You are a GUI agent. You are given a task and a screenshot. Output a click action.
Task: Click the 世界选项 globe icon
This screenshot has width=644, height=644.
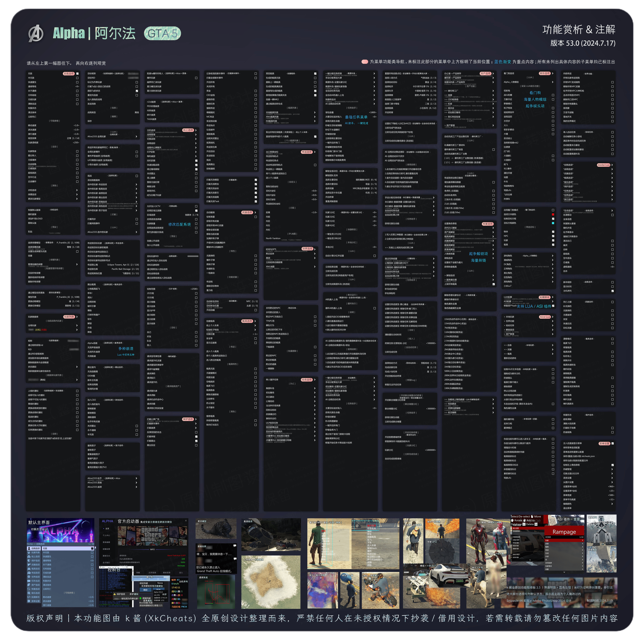[x=29, y=577]
